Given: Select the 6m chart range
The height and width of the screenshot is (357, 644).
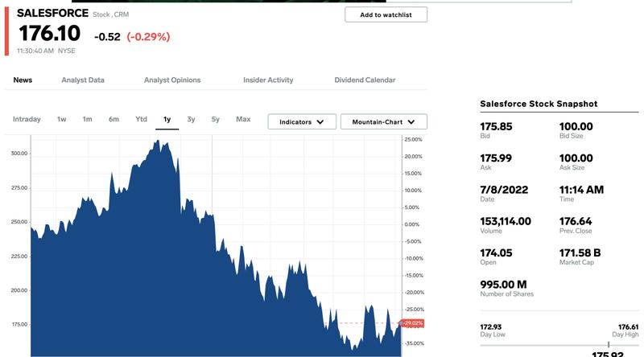Looking at the screenshot, I should [x=114, y=119].
